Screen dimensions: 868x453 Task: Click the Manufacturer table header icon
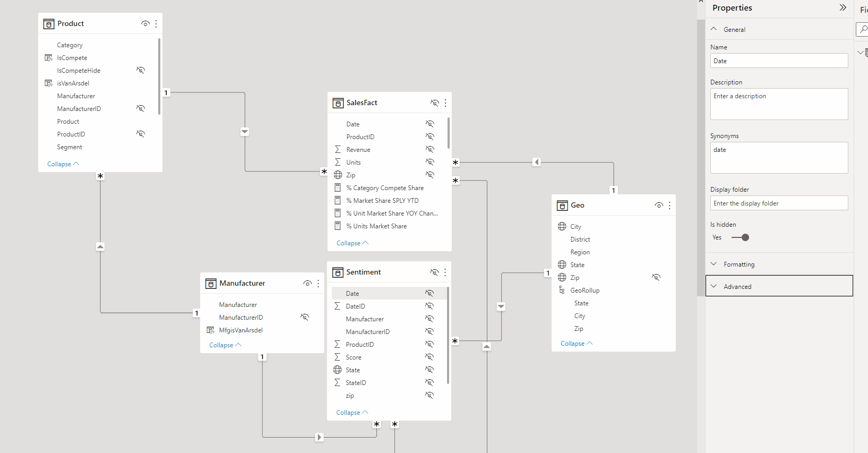point(211,284)
